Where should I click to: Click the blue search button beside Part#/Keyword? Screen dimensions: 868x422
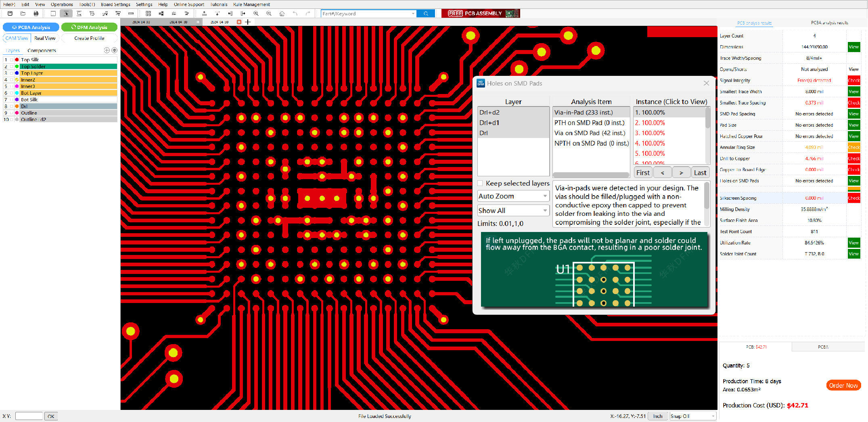click(x=426, y=14)
